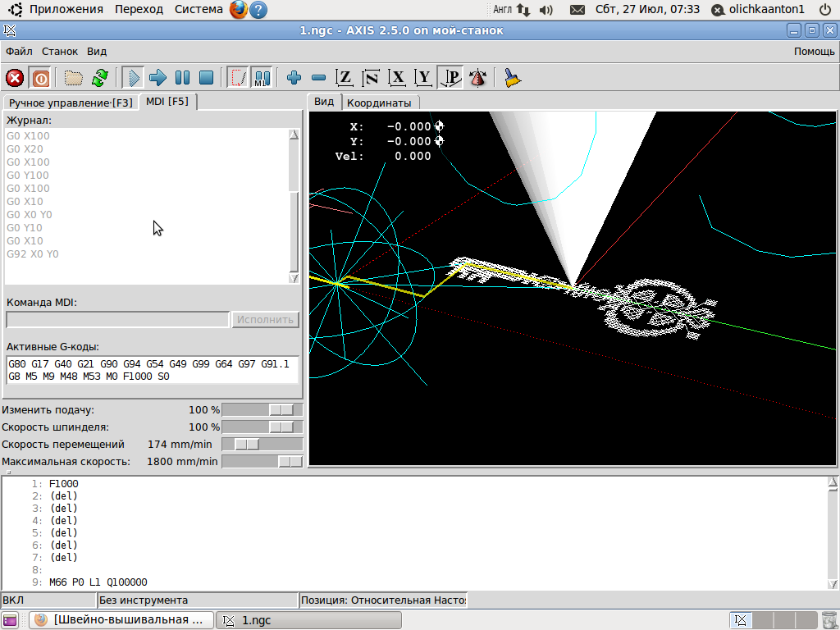Pause program execution
Viewport: 840px width, 630px height.
click(x=182, y=78)
